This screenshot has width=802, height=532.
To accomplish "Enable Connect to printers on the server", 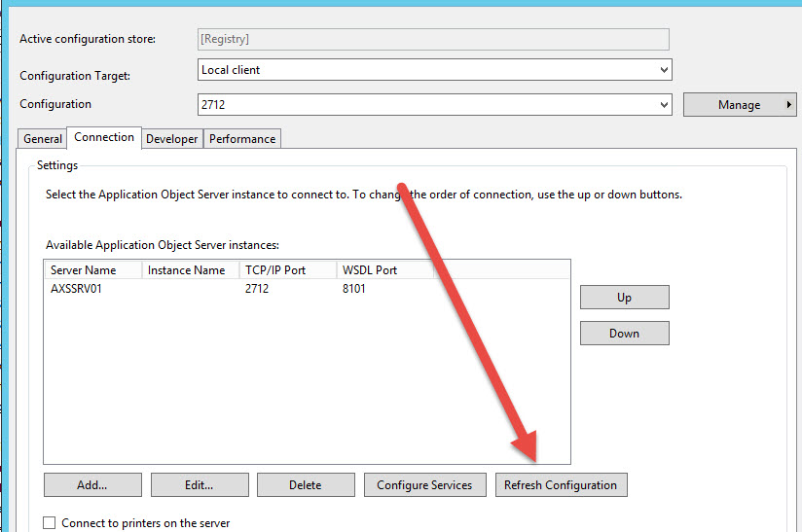I will point(50,523).
